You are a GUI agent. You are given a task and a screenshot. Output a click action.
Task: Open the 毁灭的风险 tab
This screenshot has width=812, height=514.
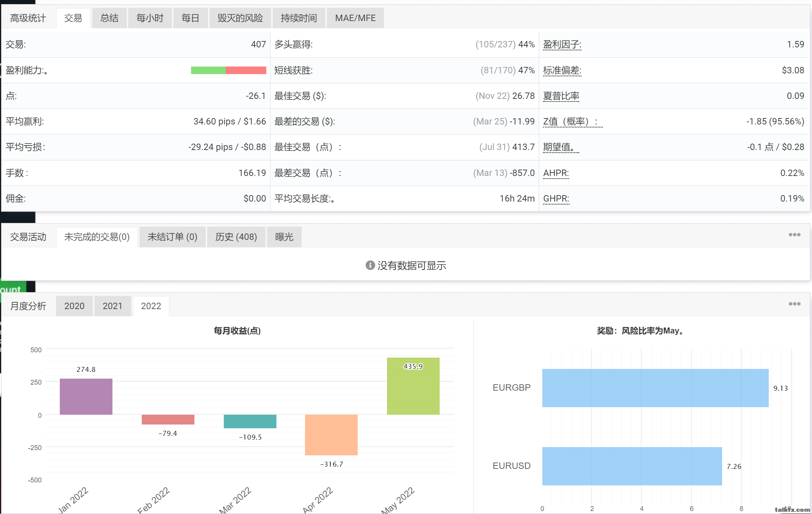pyautogui.click(x=240, y=18)
